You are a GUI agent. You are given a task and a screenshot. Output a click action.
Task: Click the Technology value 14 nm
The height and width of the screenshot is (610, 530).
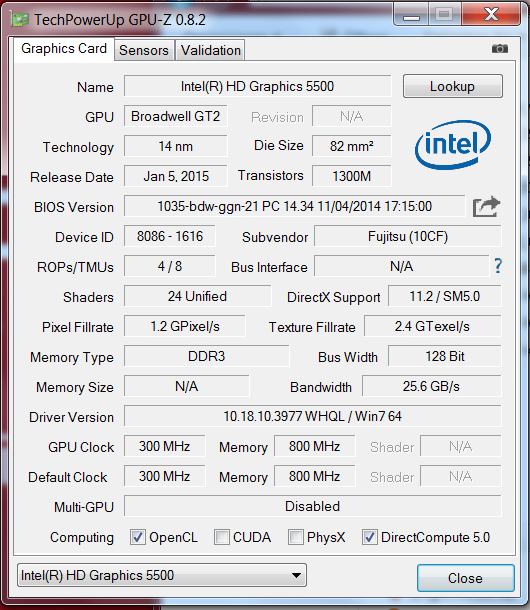175,146
